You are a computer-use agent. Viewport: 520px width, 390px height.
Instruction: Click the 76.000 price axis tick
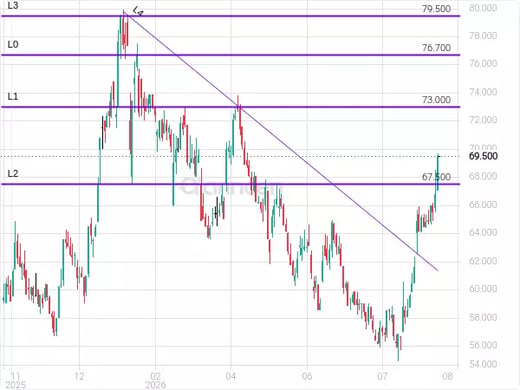[483, 63]
